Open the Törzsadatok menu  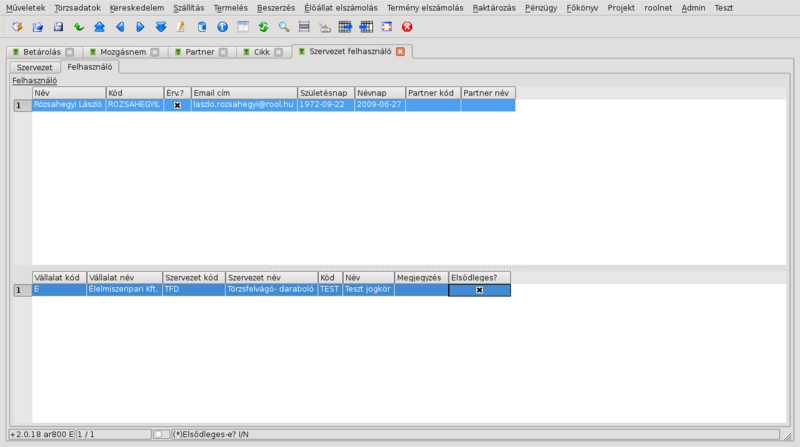[x=77, y=7]
